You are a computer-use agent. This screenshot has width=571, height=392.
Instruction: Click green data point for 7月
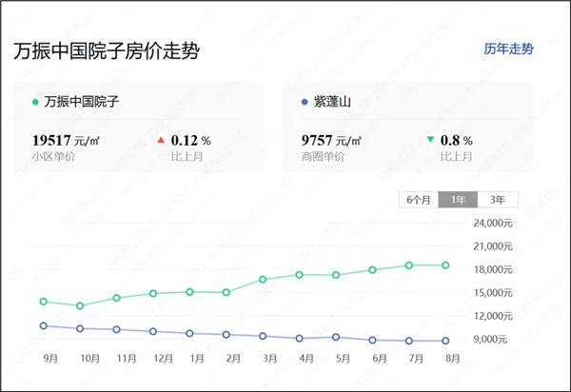tap(409, 265)
